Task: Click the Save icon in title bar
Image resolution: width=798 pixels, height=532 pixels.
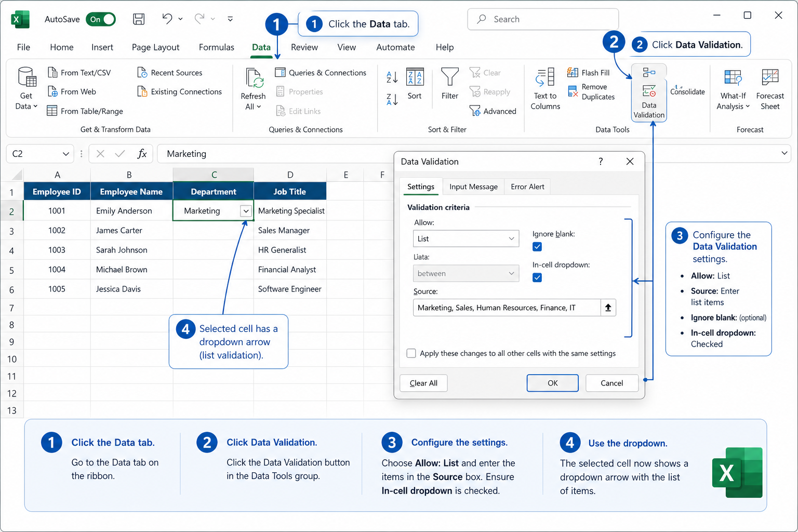Action: 139,19
